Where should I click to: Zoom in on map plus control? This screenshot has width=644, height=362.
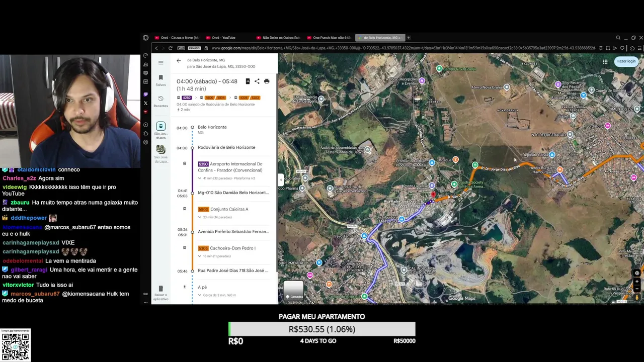(x=637, y=282)
